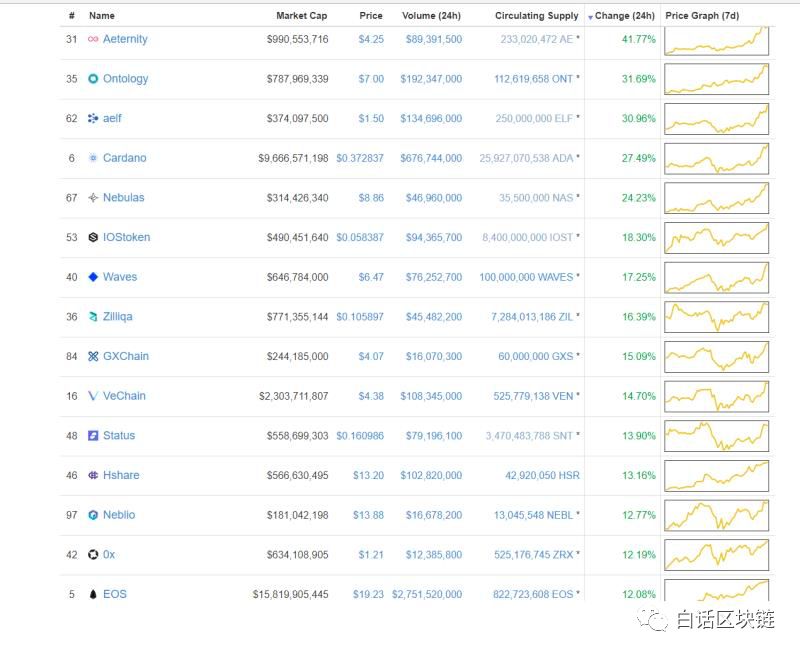The height and width of the screenshot is (654, 800).
Task: Open the Aeternity coin page link
Action: pos(125,39)
